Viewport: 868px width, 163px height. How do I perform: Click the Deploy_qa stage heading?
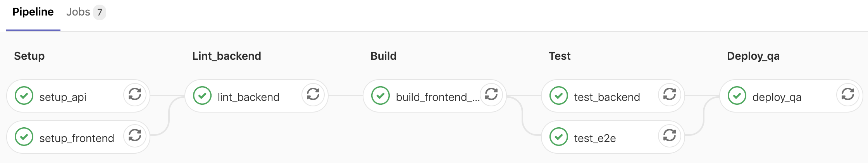point(753,56)
